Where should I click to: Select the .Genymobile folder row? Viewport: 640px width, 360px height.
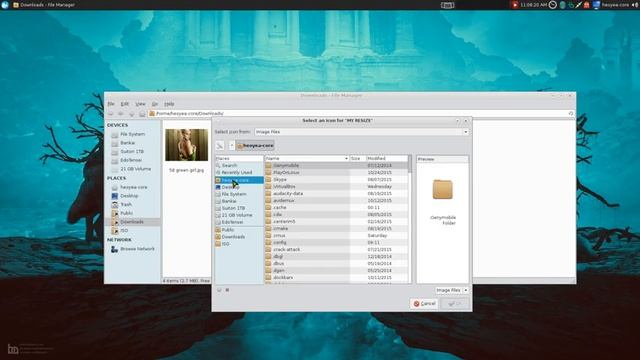pos(336,165)
